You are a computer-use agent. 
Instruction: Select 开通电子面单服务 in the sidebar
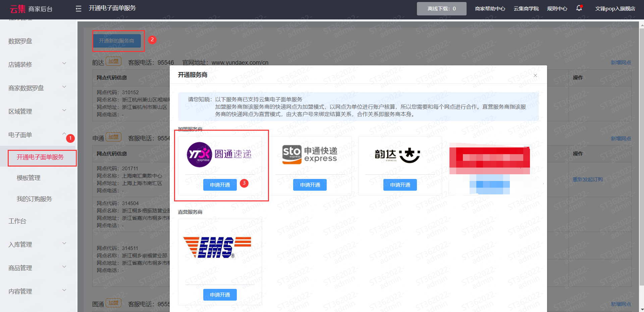tap(40, 157)
